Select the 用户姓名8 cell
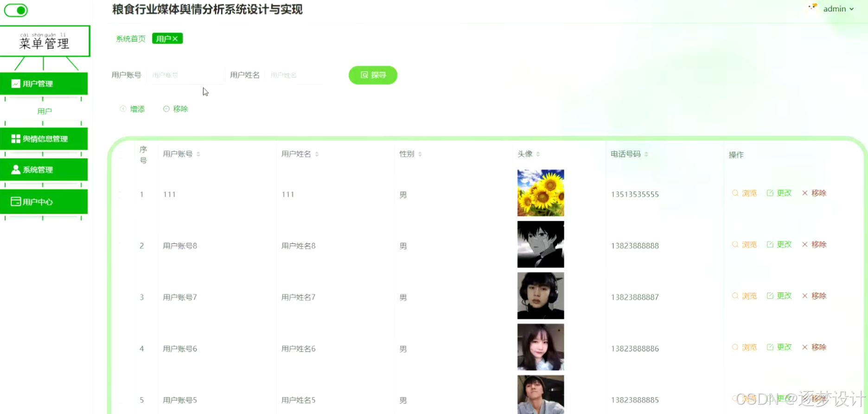The image size is (868, 414). (x=299, y=246)
